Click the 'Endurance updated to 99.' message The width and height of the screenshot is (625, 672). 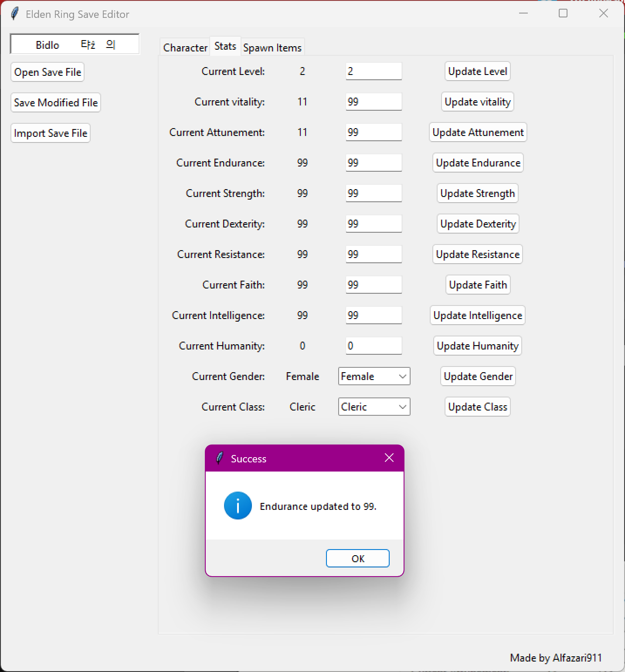(x=318, y=506)
